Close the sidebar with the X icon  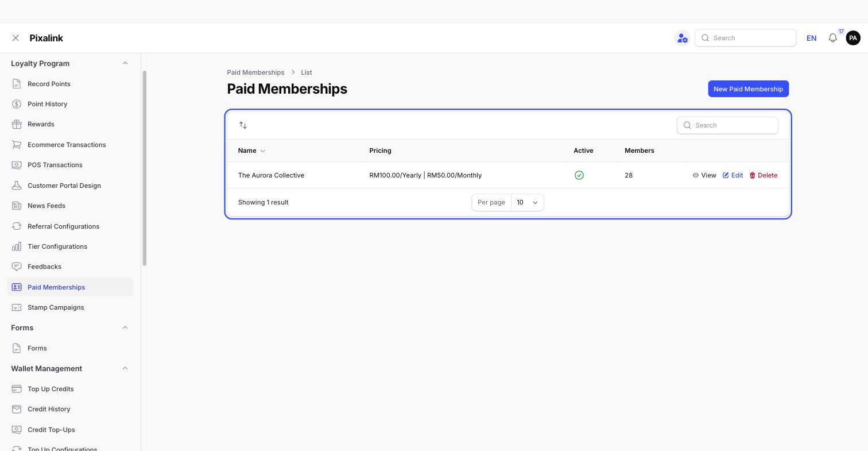pos(15,38)
